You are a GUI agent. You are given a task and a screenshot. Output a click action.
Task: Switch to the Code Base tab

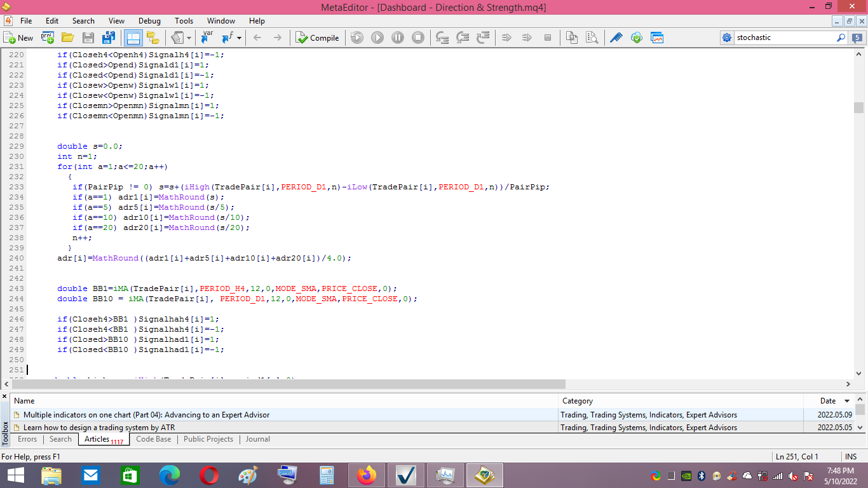click(x=153, y=439)
